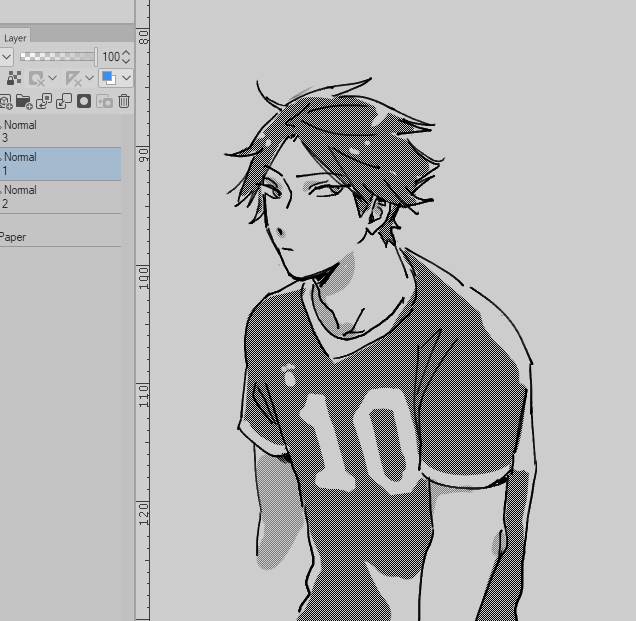This screenshot has width=636, height=621.
Task: Click the apply mask to layer icon
Action: click(105, 101)
